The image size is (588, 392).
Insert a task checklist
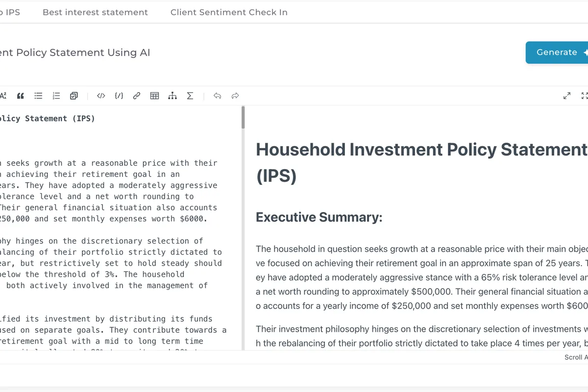coord(74,96)
